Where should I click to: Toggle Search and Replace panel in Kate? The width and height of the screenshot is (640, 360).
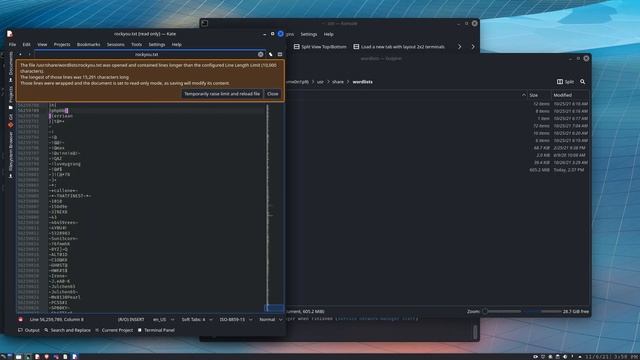(x=67, y=330)
